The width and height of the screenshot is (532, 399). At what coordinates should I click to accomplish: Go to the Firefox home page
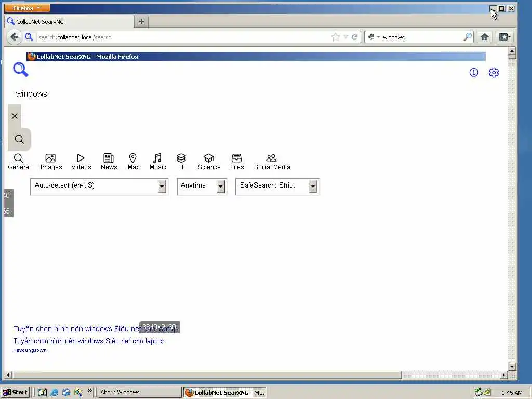point(485,37)
